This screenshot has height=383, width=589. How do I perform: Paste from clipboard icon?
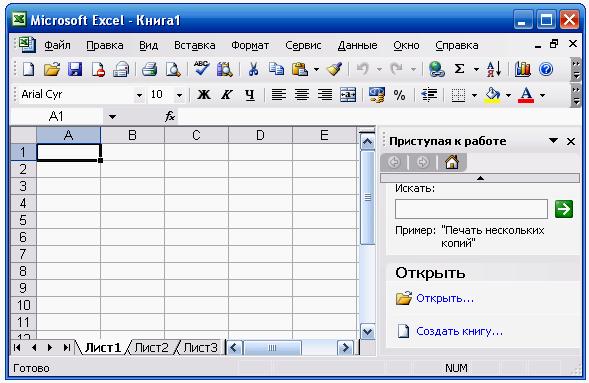[300, 69]
